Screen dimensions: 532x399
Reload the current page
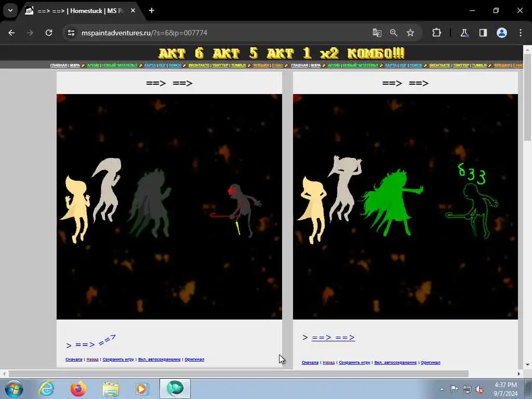tap(49, 33)
